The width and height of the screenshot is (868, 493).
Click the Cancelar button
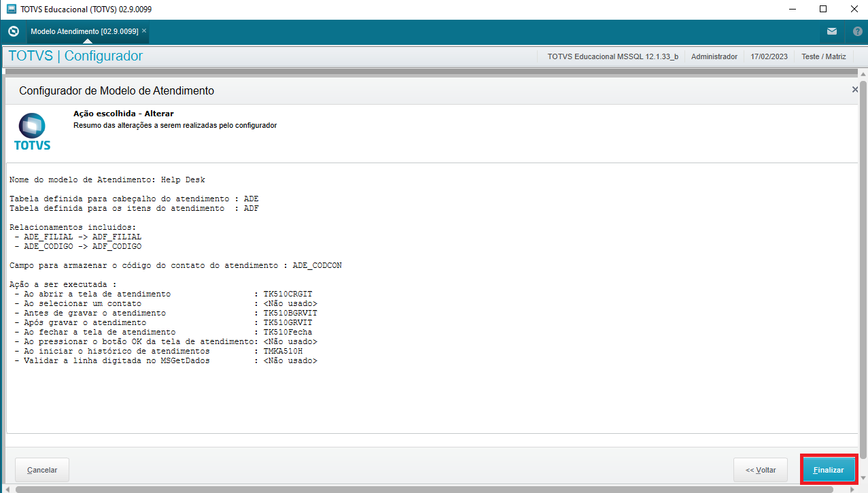click(x=42, y=470)
